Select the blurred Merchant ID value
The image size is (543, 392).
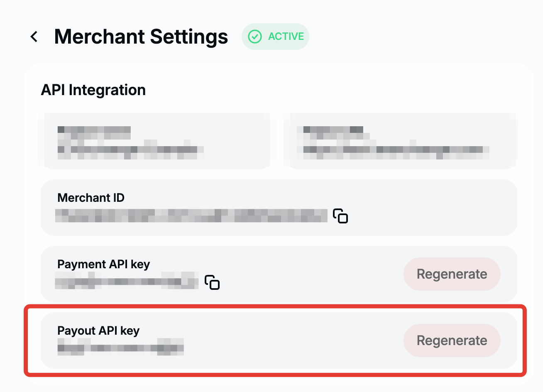[x=191, y=216]
